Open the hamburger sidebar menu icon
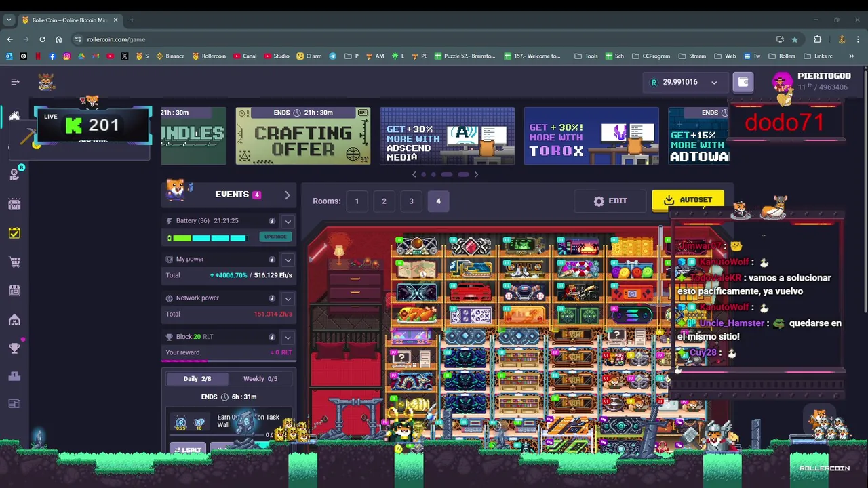 15,82
